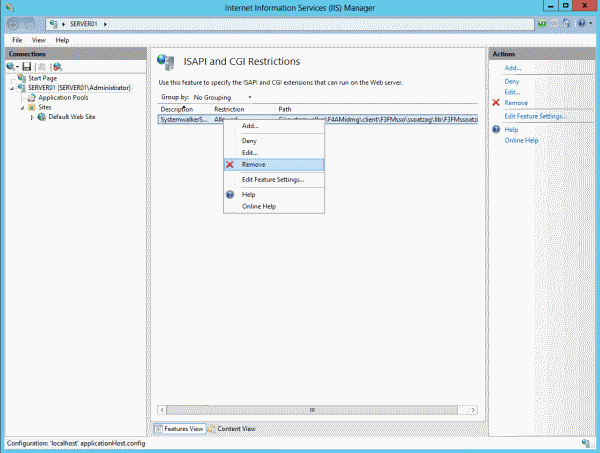Click the server icon in address bar
600x453 pixels.
(54, 24)
